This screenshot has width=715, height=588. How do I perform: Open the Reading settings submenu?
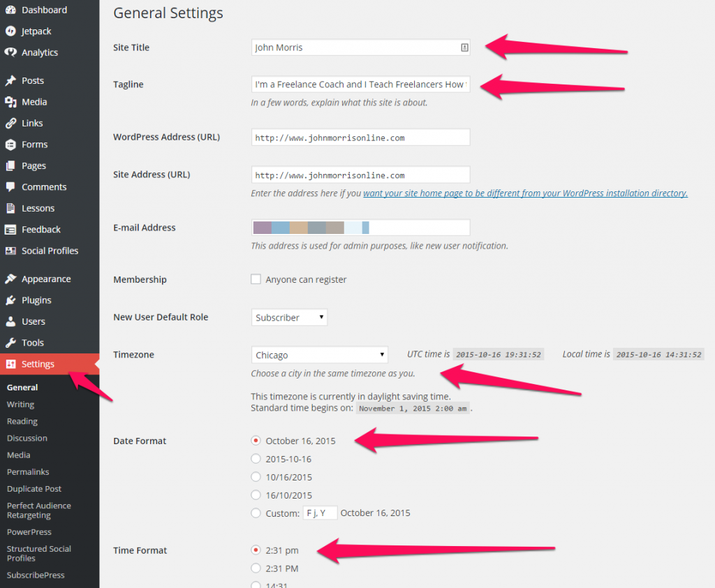point(22,421)
